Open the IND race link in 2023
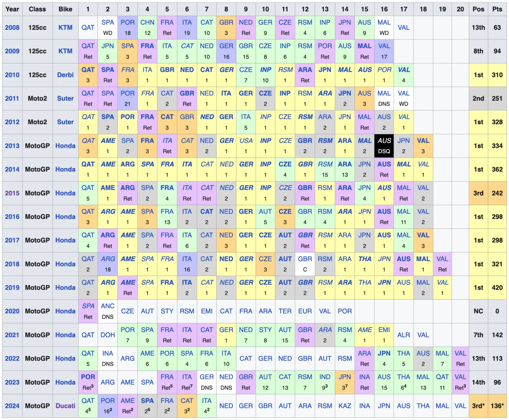This screenshot has width=509, height=420. [x=325, y=377]
